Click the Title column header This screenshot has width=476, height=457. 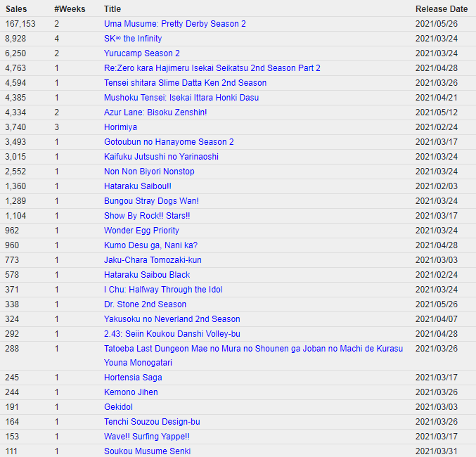[112, 9]
